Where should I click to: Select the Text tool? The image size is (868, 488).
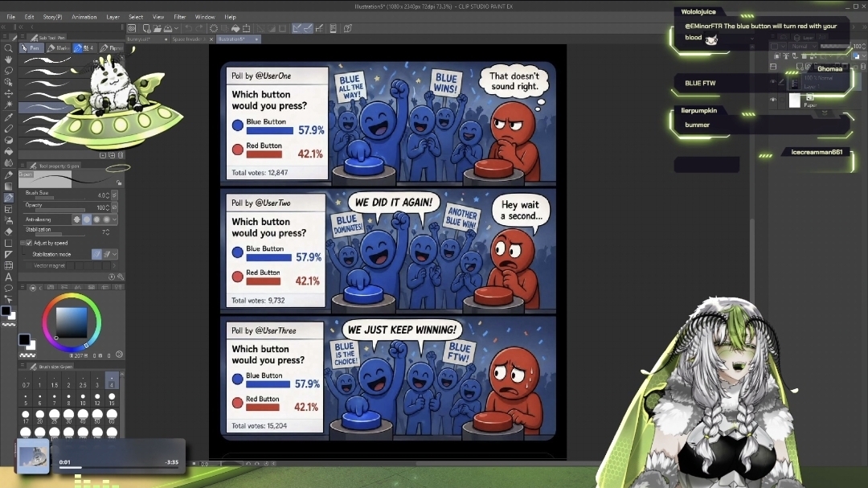8,277
